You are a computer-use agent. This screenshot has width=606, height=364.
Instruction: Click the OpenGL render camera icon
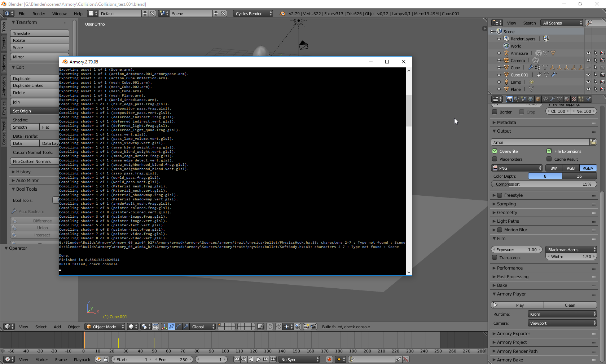(306, 327)
